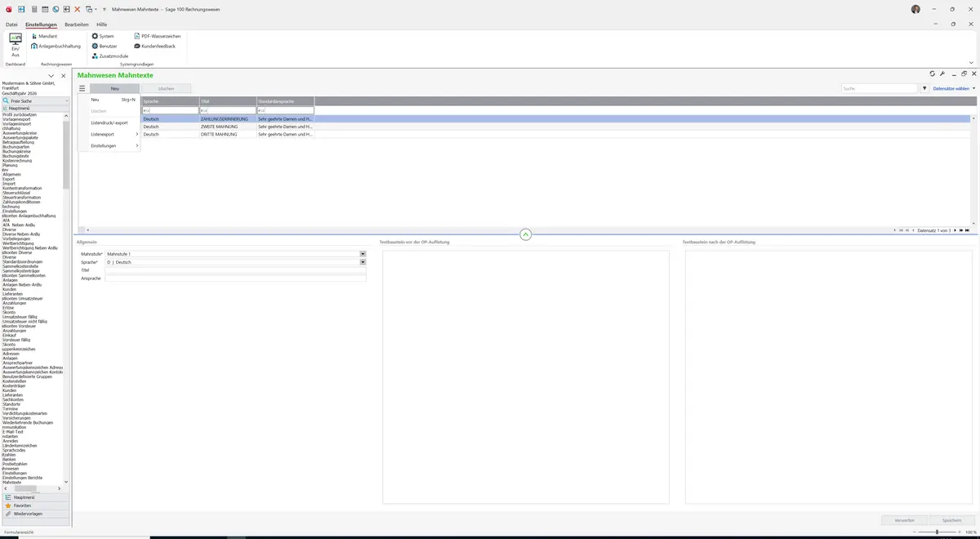Open Favoriten in the navigation sidebar

[x=35, y=506]
